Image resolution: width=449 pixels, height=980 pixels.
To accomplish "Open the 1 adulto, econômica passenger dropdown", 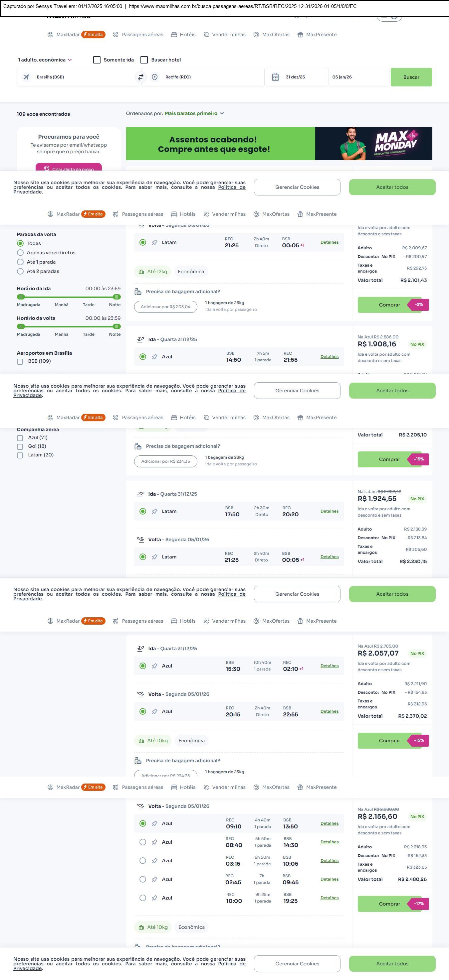I will [x=45, y=60].
